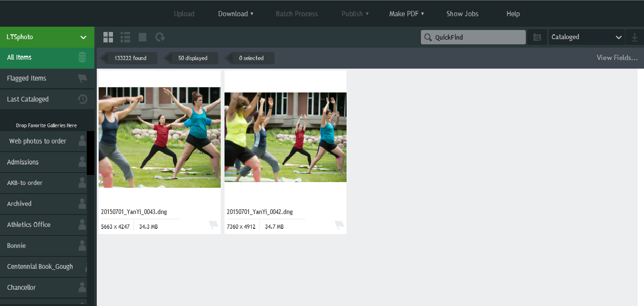Open the LTSphoto catalog dropdown
The width and height of the screenshot is (644, 306).
[47, 37]
